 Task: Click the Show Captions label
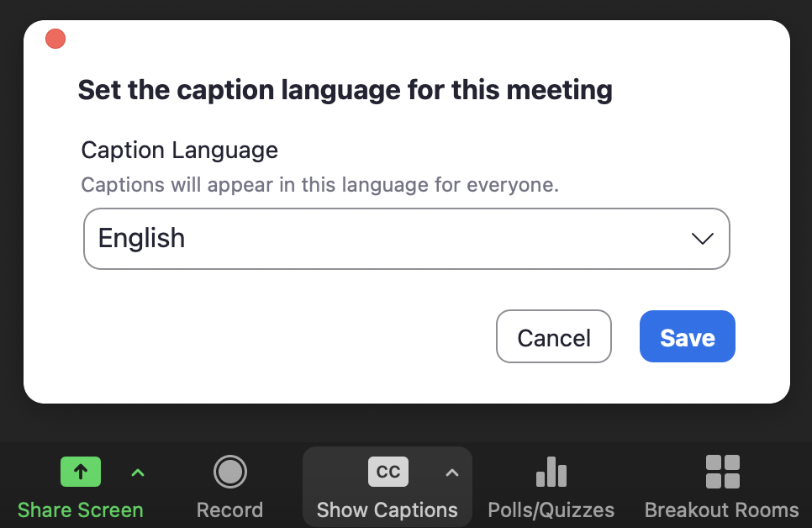tap(387, 510)
